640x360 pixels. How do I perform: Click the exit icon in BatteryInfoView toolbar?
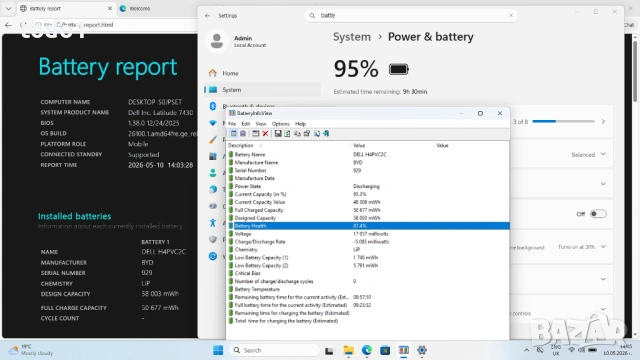pos(326,133)
